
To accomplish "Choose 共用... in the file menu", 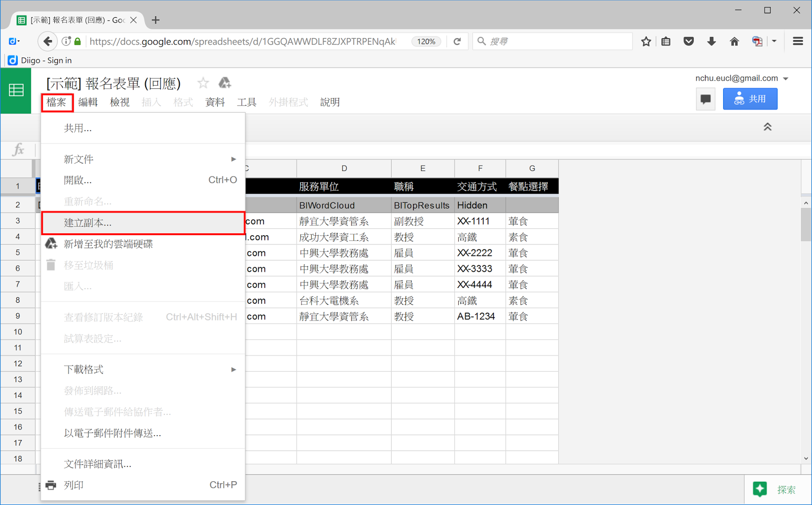I will 143,128.
